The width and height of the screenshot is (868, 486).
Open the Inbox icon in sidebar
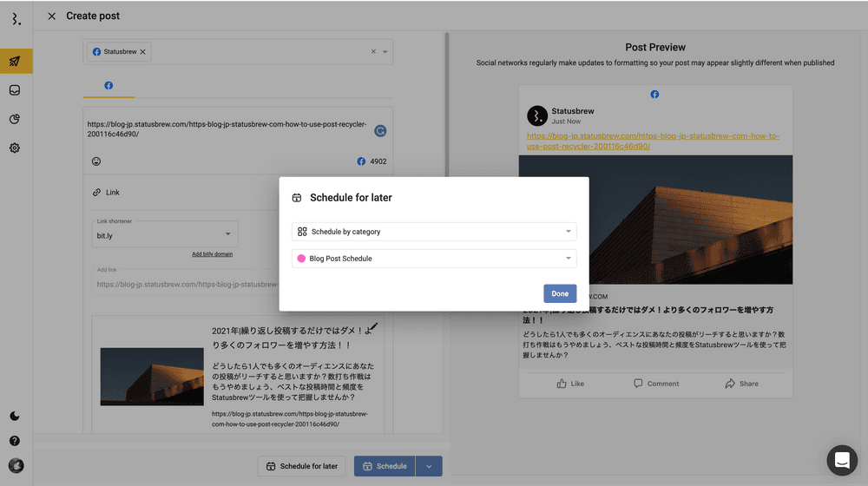click(x=15, y=90)
